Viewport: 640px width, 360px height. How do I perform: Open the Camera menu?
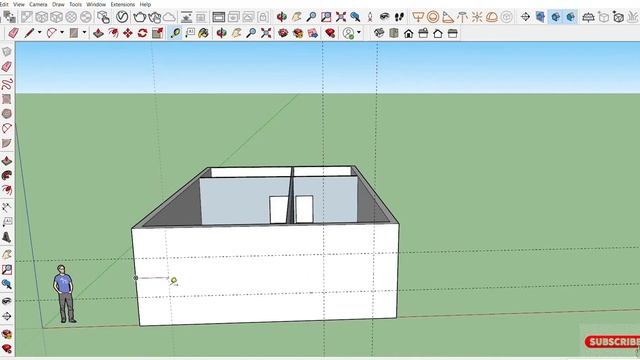38,4
